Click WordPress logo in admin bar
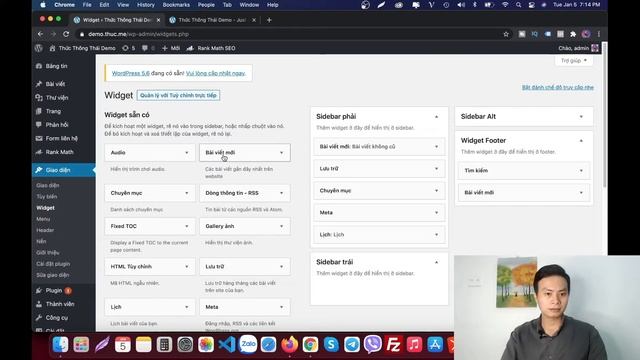This screenshot has height=360, width=640. click(x=39, y=48)
